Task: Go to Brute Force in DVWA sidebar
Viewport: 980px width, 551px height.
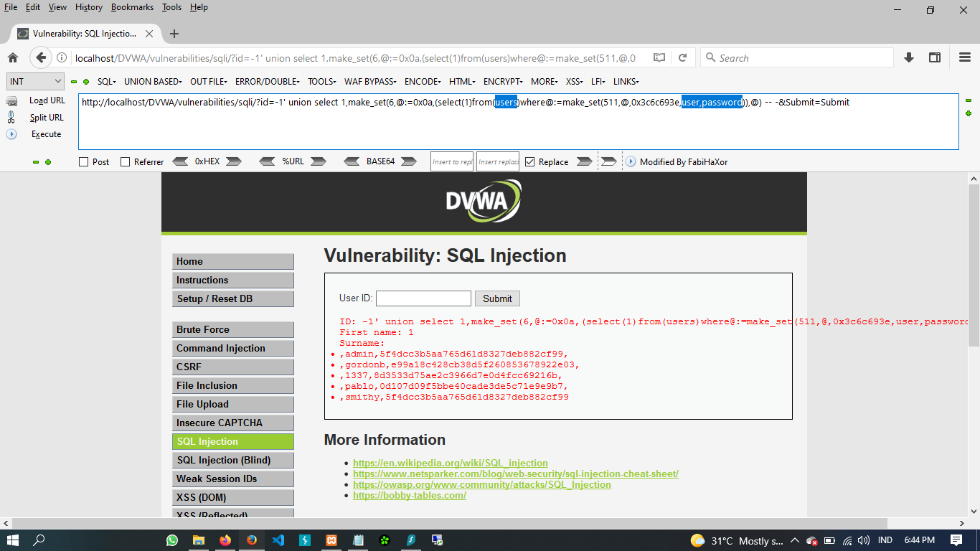Action: (x=233, y=330)
